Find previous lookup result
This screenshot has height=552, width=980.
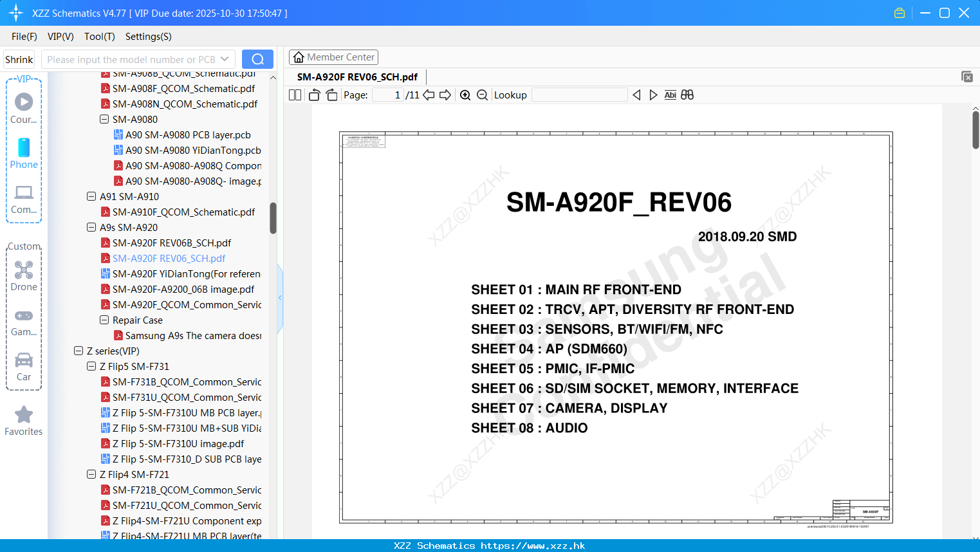[x=636, y=95]
